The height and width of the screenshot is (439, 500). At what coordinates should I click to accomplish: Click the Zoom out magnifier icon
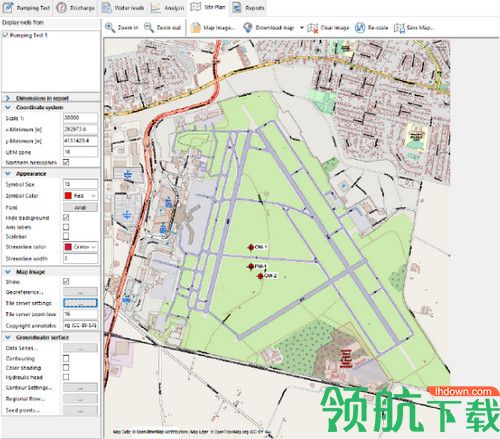149,27
